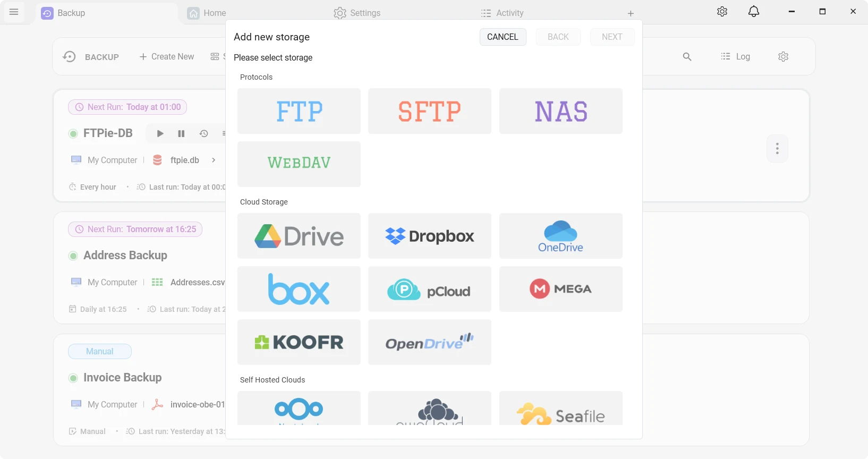The height and width of the screenshot is (459, 868).
Task: Select the WebDAV protocol tile
Action: pos(299,164)
